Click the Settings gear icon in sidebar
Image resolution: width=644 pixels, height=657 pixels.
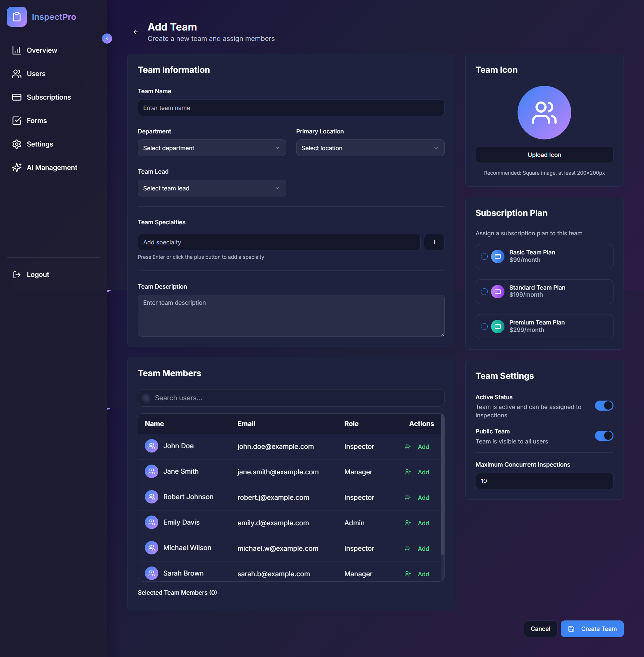coord(16,144)
